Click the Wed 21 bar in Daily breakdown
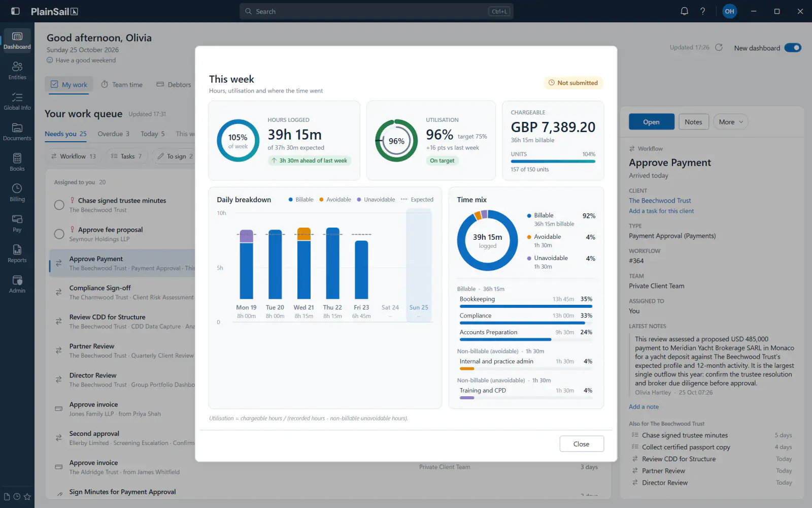Image resolution: width=812 pixels, height=508 pixels. tap(304, 264)
